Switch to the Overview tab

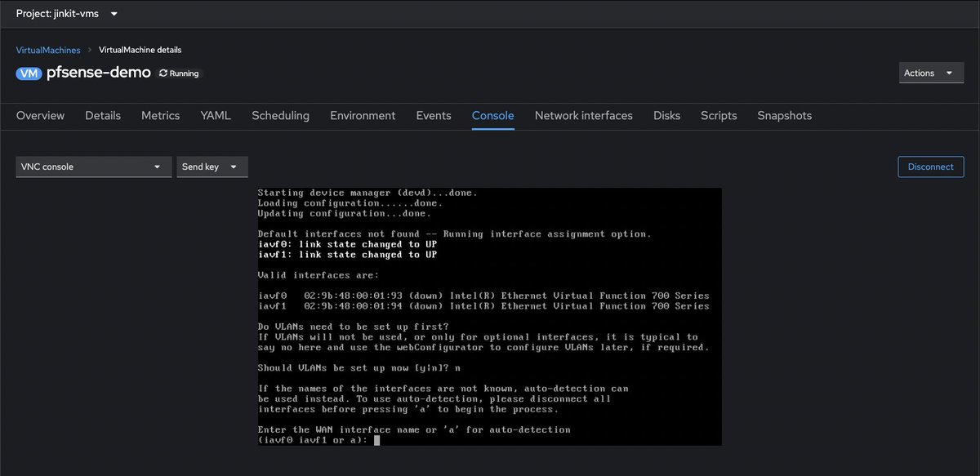coord(40,116)
